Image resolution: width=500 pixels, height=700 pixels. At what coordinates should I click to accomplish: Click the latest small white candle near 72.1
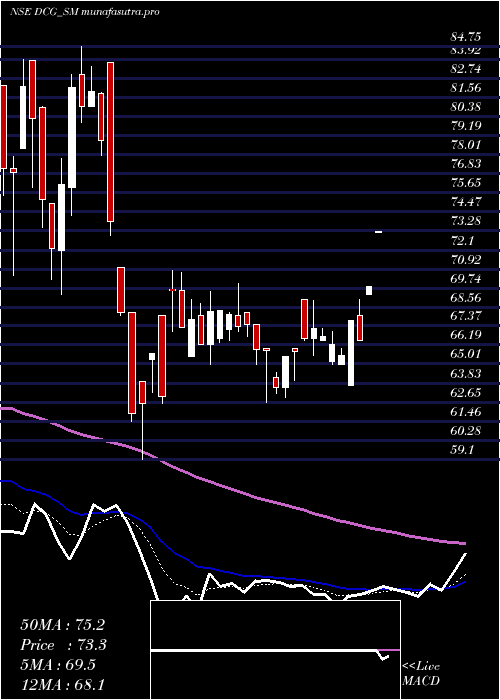[379, 232]
